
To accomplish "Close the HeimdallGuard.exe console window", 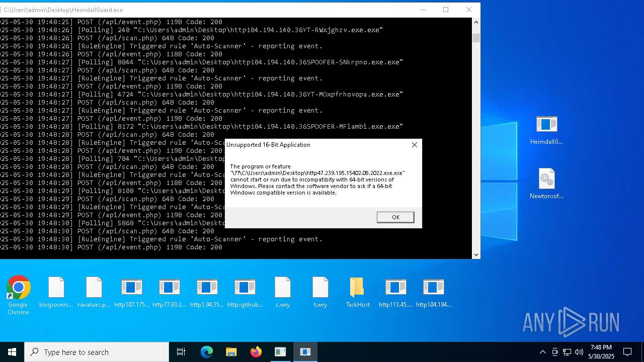I will coord(469,10).
